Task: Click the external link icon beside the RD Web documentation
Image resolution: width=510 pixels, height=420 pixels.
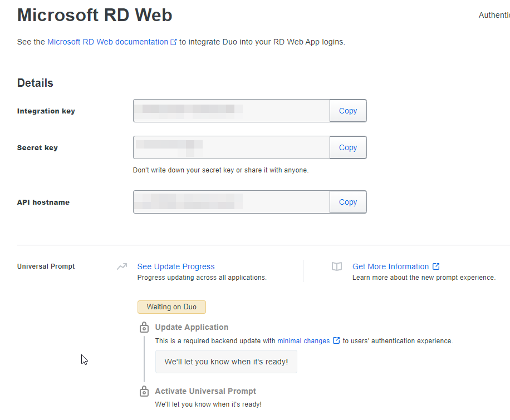Action: click(174, 42)
